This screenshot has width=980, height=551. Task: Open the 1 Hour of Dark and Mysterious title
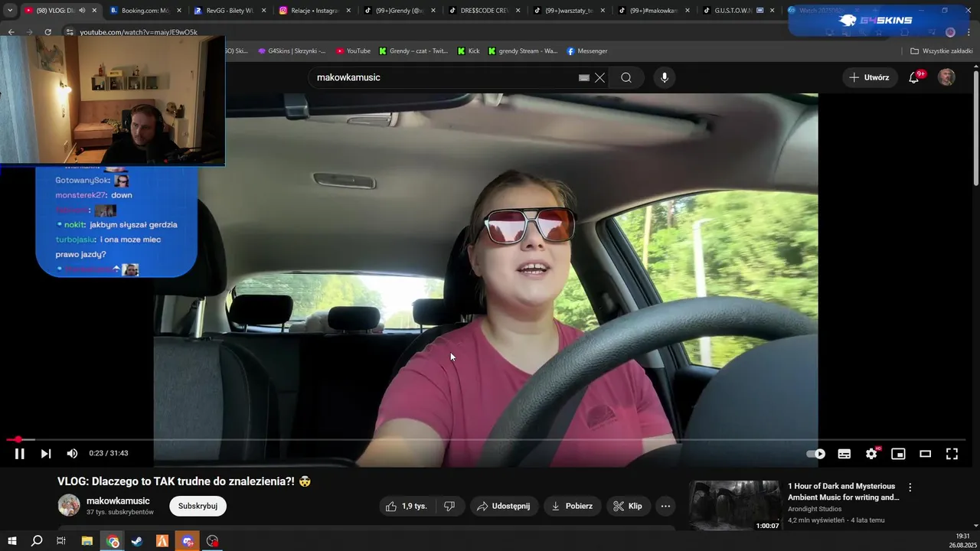pyautogui.click(x=844, y=491)
